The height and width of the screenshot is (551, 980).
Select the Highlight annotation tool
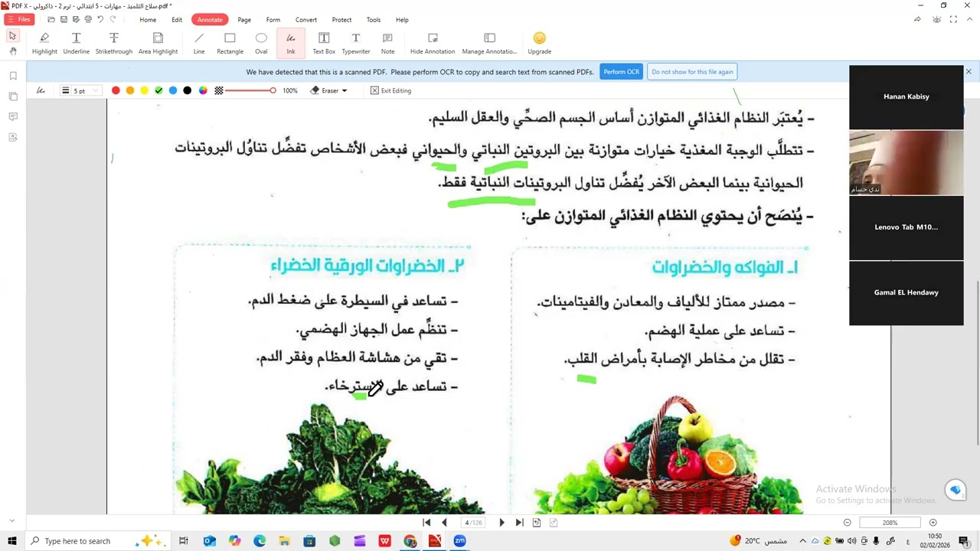tap(44, 44)
